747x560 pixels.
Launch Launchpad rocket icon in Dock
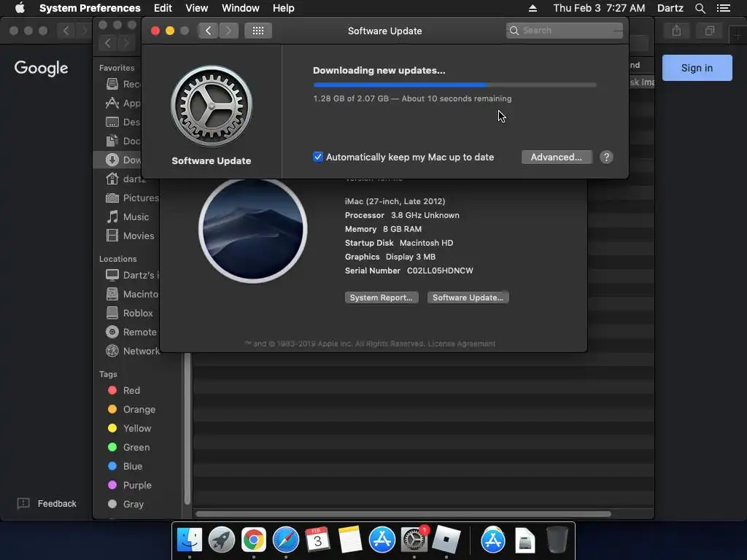pos(222,540)
